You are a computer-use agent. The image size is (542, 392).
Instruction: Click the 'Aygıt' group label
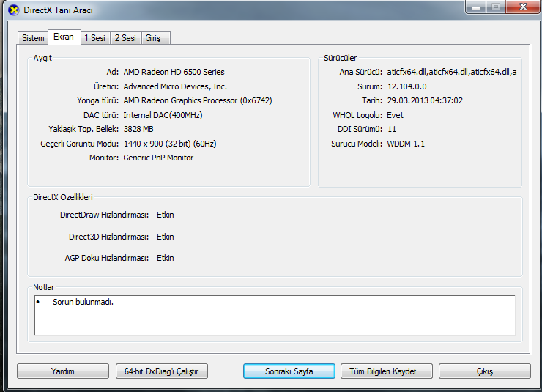tap(42, 58)
